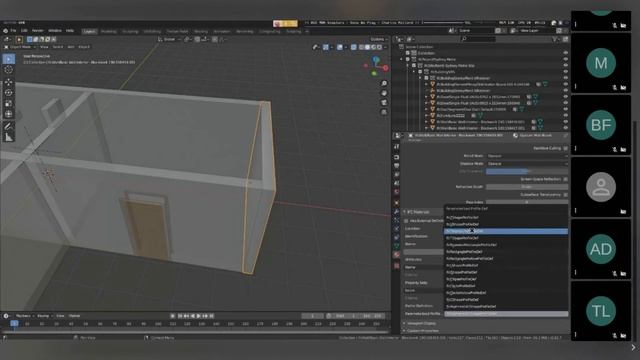Screen dimensions: 640x360
Task: Click the viewport pan hand icon
Action: [x=384, y=93]
